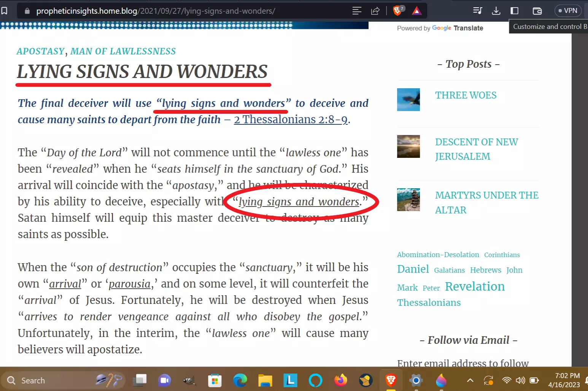588x391 pixels.
Task: Open Firefox from the taskbar
Action: [x=340, y=380]
